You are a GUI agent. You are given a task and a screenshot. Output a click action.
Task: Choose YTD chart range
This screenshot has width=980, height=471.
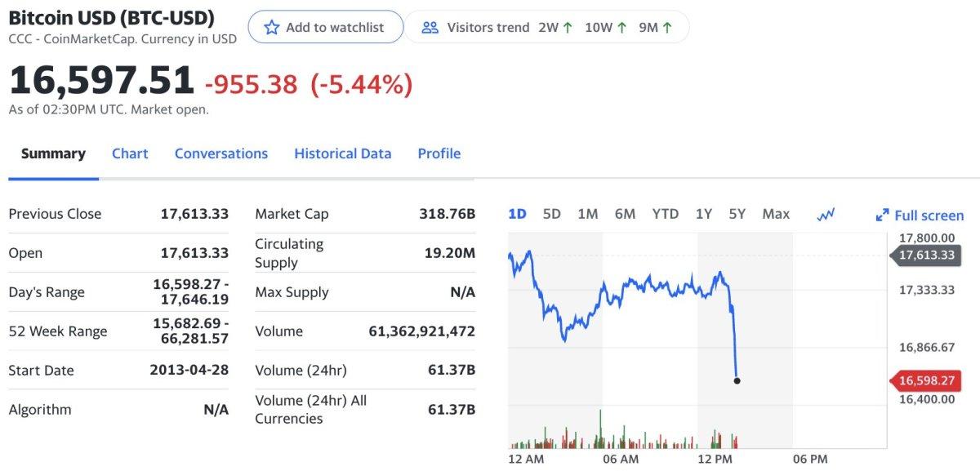pos(665,214)
